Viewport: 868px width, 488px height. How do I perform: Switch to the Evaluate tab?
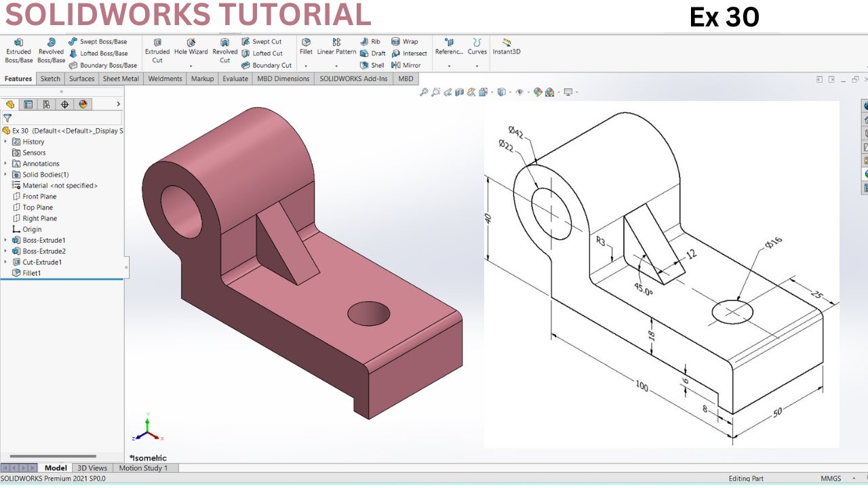[235, 79]
